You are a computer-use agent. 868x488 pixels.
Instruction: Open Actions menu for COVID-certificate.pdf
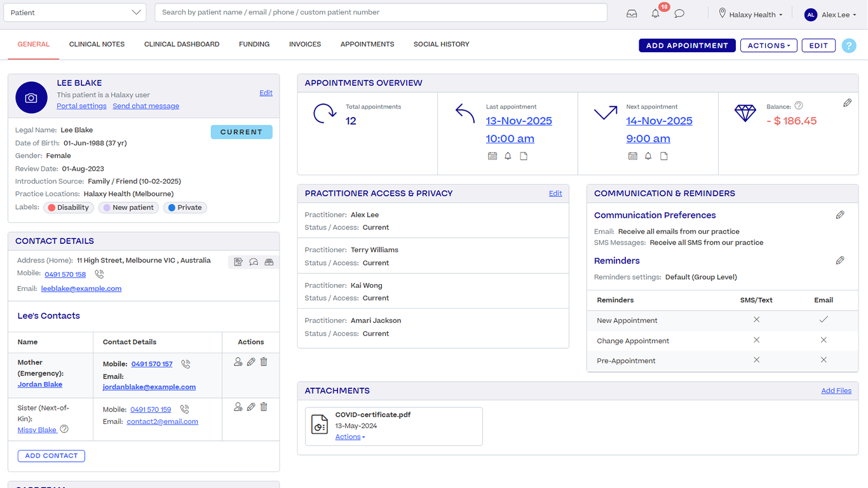[x=350, y=437]
